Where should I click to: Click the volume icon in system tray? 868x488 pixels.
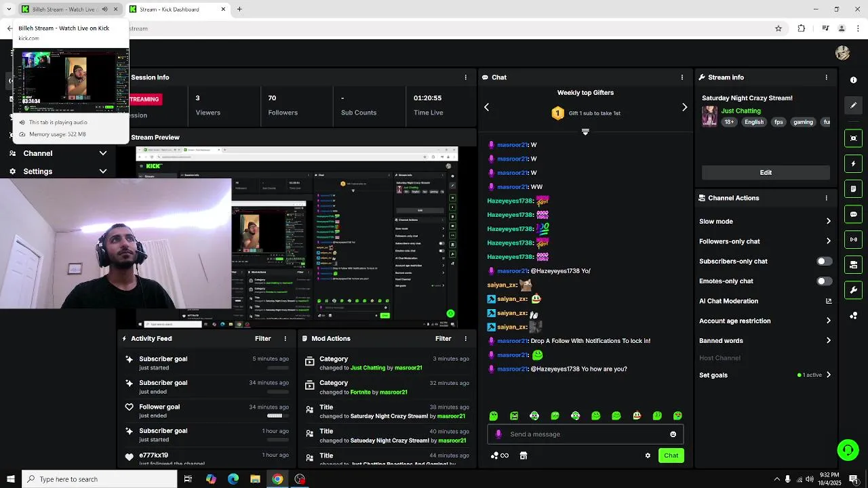pyautogui.click(x=810, y=479)
